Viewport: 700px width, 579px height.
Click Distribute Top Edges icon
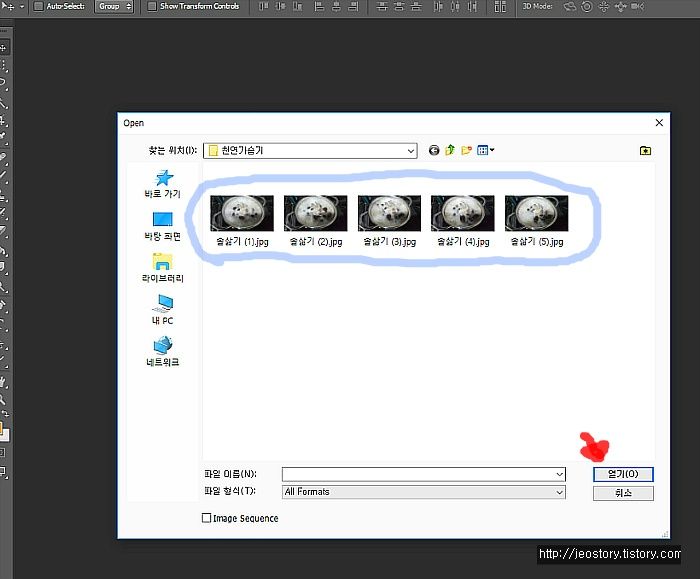click(382, 6)
